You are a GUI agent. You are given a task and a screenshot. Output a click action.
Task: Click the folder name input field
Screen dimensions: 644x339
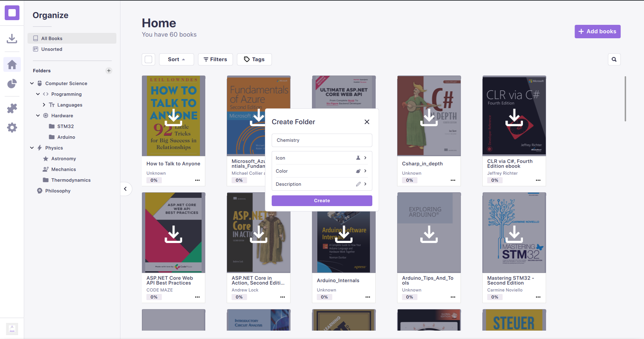(x=321, y=140)
